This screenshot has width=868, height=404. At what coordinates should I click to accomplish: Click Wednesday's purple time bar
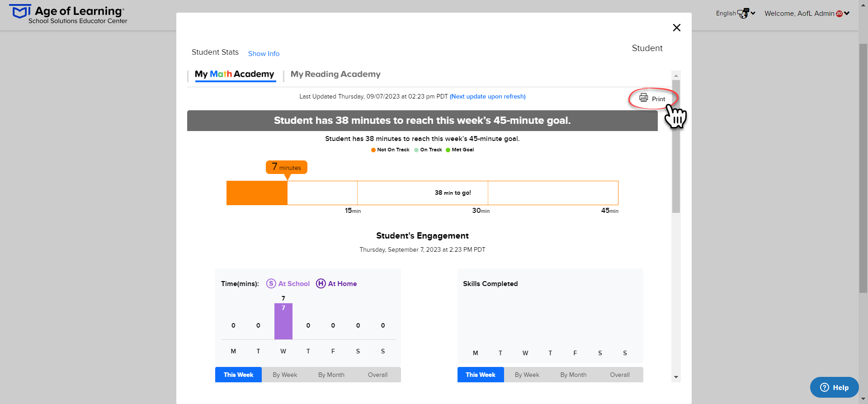pyautogui.click(x=283, y=321)
